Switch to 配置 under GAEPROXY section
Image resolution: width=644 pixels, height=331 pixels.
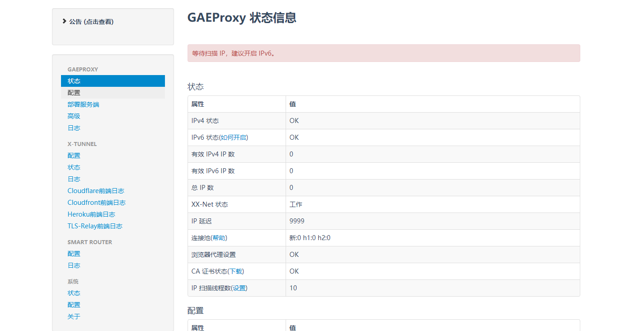click(74, 92)
